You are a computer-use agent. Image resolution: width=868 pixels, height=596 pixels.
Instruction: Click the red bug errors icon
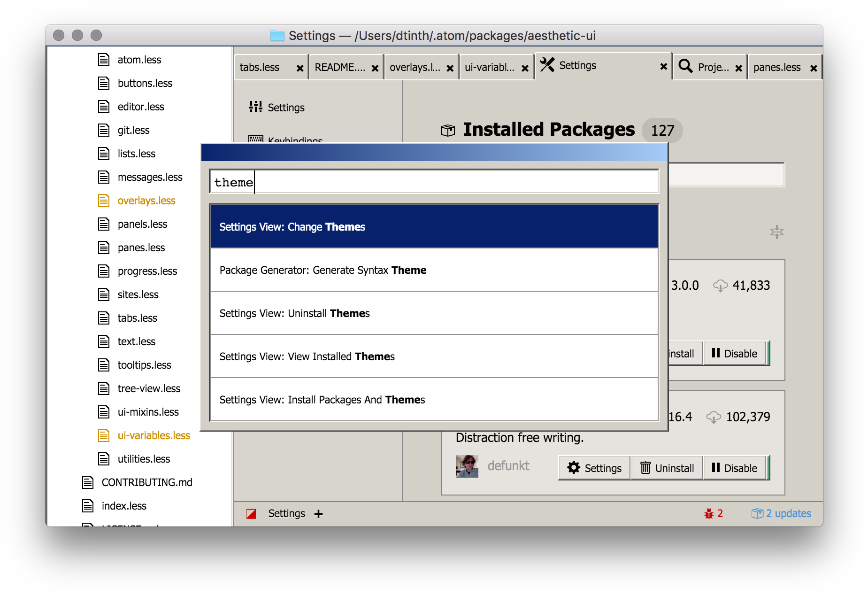click(x=709, y=514)
